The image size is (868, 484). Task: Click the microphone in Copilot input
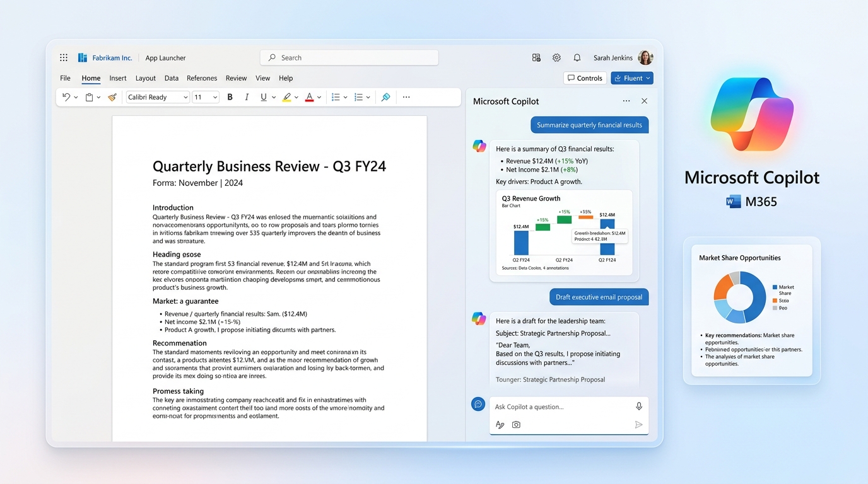click(639, 406)
